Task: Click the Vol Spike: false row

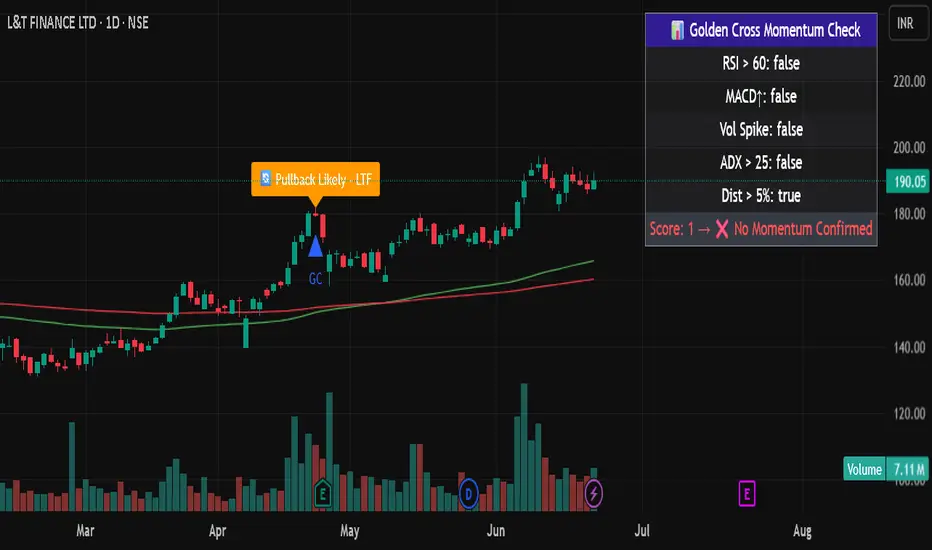Action: point(761,130)
